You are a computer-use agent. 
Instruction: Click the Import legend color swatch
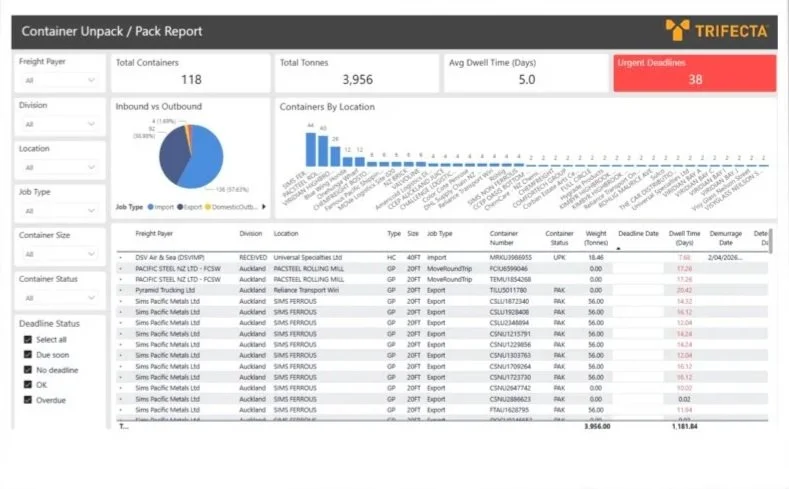[x=150, y=207]
